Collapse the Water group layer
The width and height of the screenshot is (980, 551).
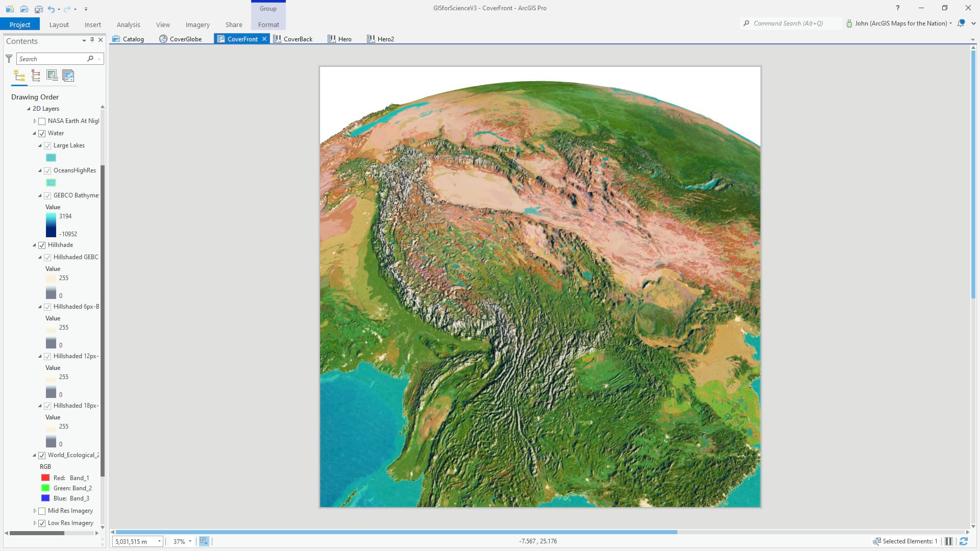tap(35, 134)
